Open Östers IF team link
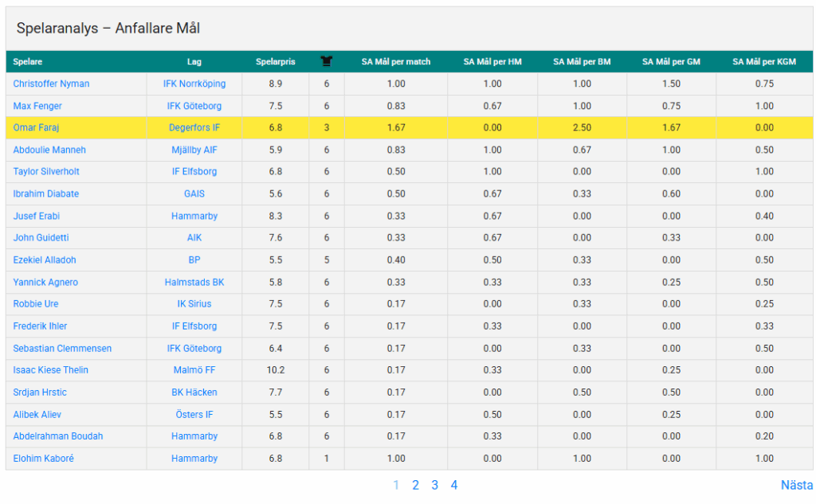The height and width of the screenshot is (504, 816). [194, 415]
